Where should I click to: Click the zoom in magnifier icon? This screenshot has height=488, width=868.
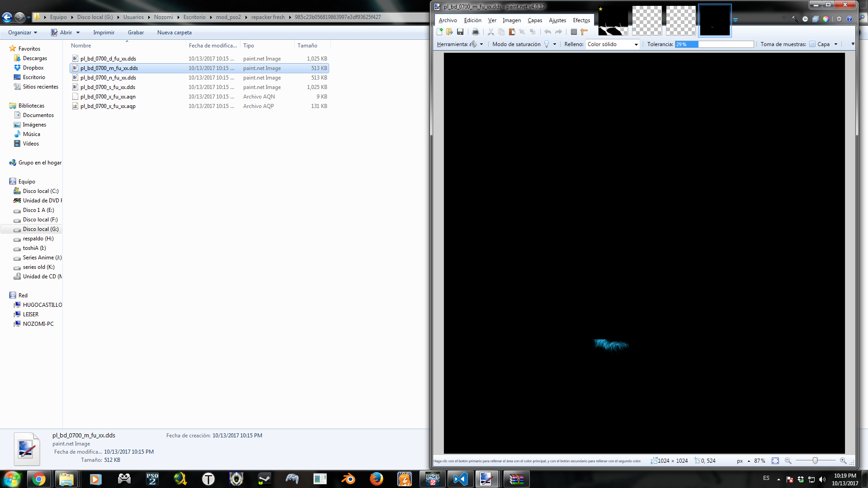pos(843,461)
